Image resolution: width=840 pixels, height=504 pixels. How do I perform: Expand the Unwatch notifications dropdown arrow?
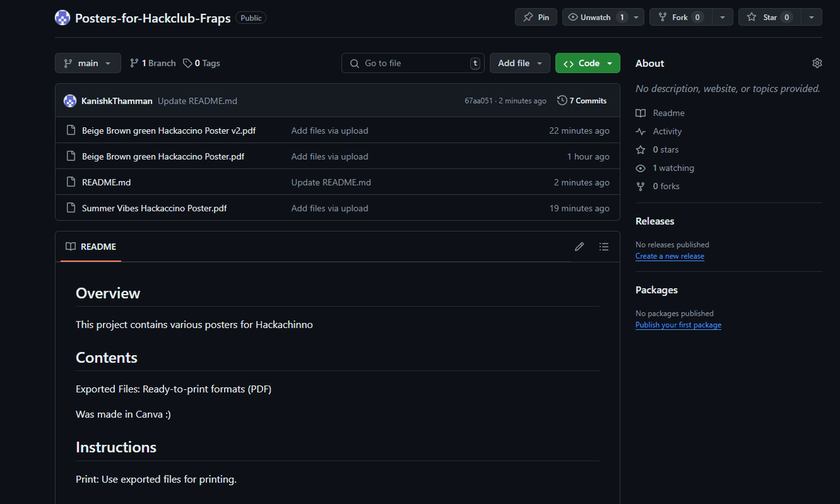pyautogui.click(x=637, y=17)
